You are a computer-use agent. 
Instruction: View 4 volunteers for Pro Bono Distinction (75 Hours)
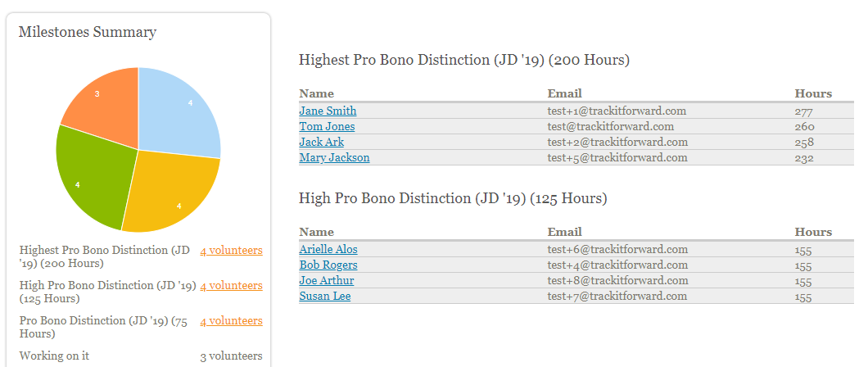[231, 321]
